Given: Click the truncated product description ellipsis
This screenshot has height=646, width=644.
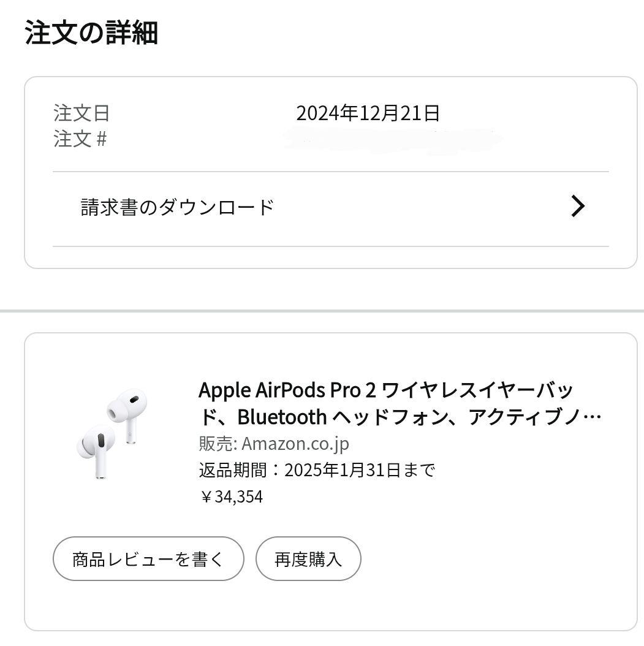Looking at the screenshot, I should (592, 417).
